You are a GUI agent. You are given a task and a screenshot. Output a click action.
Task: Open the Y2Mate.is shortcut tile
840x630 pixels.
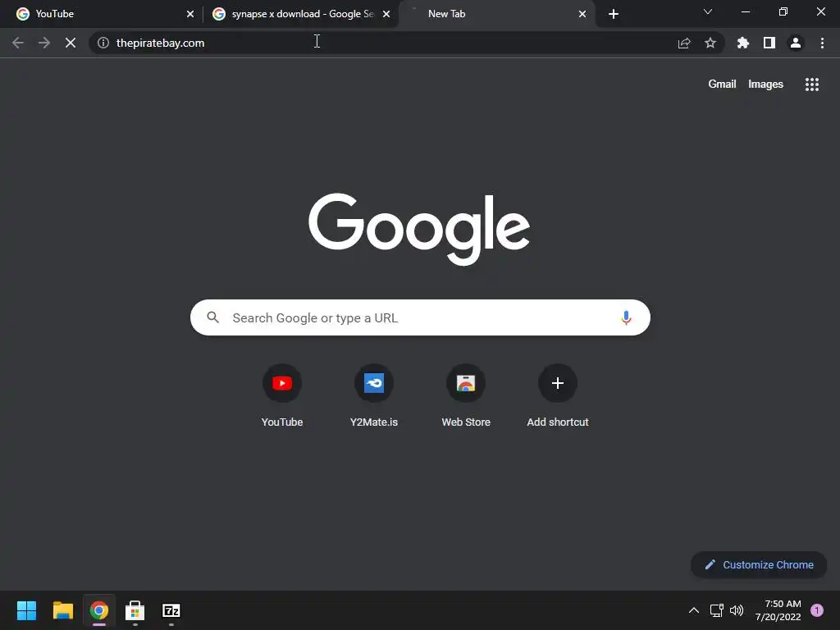point(374,396)
